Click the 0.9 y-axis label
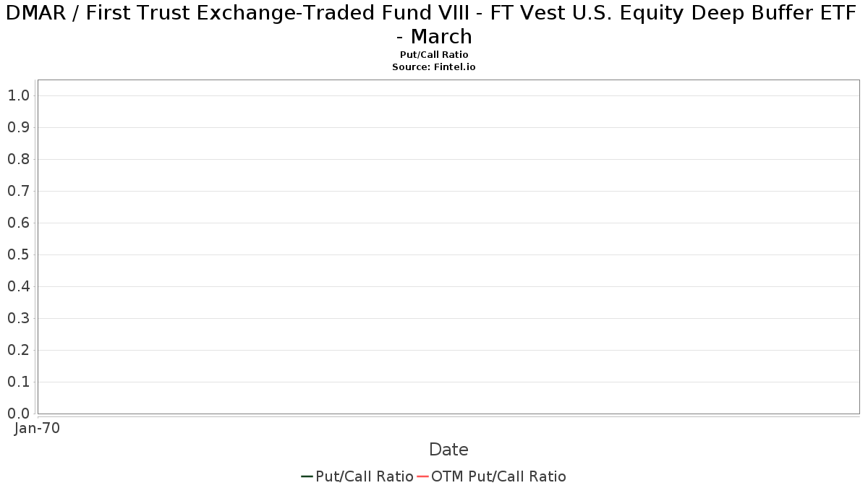 pos(18,127)
